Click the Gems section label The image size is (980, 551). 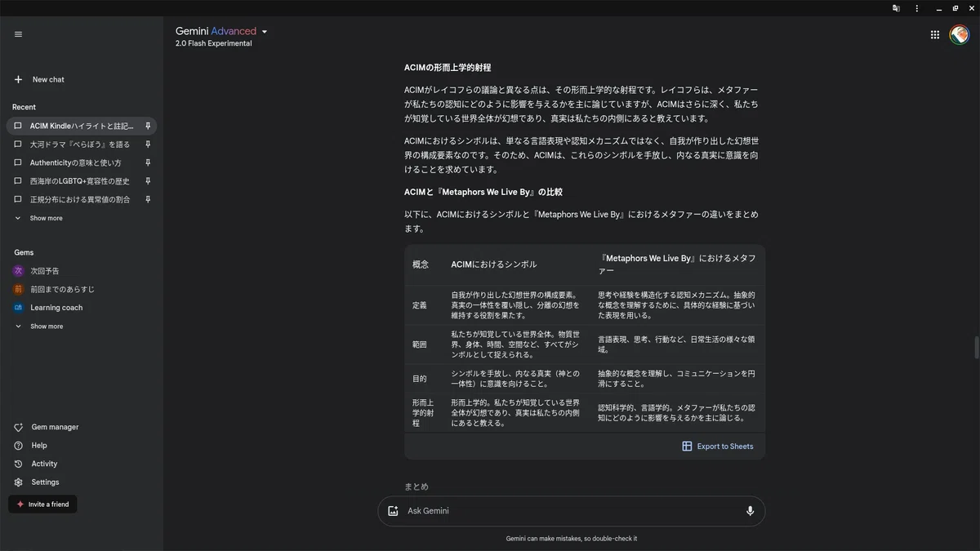[24, 252]
